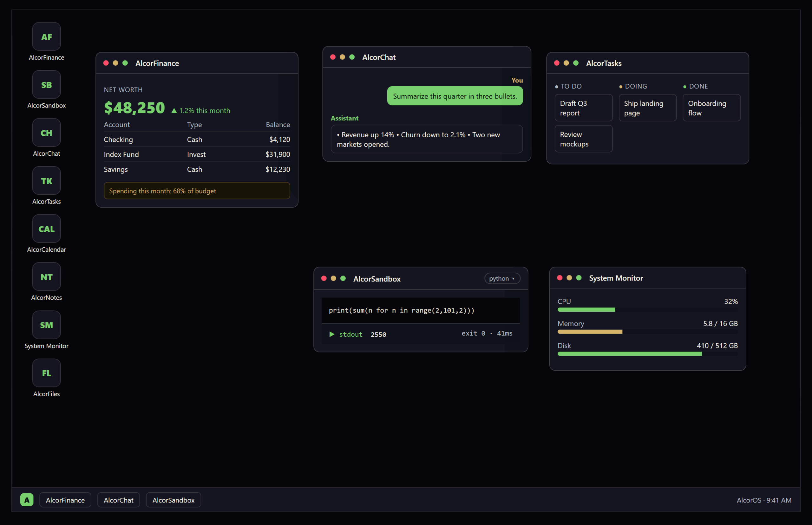The width and height of the screenshot is (812, 525).
Task: Click the sandbox code input line
Action: pos(421,310)
